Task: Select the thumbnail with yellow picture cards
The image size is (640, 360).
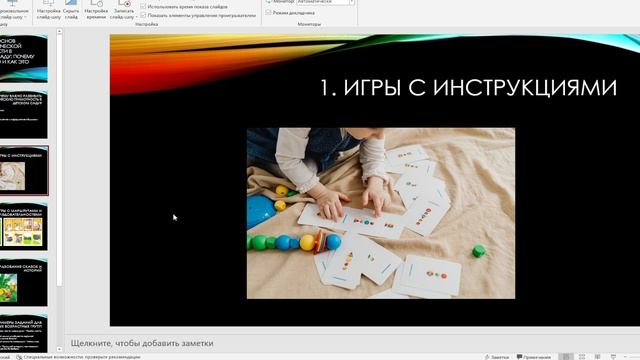Action: (x=24, y=226)
